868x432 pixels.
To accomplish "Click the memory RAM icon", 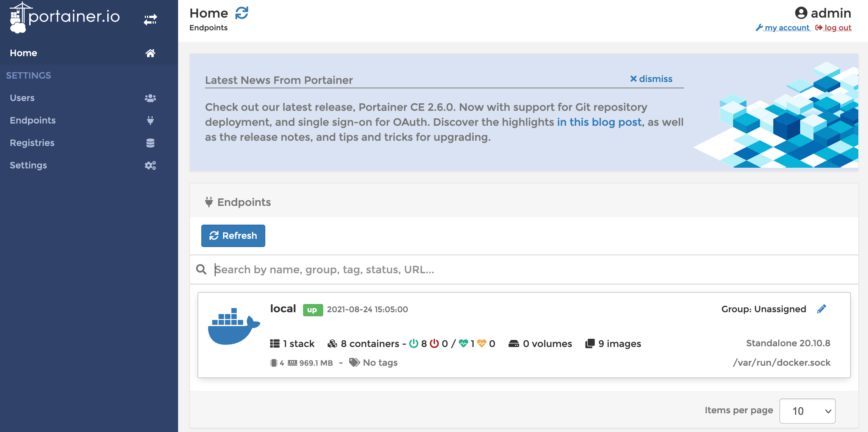I will pos(293,363).
